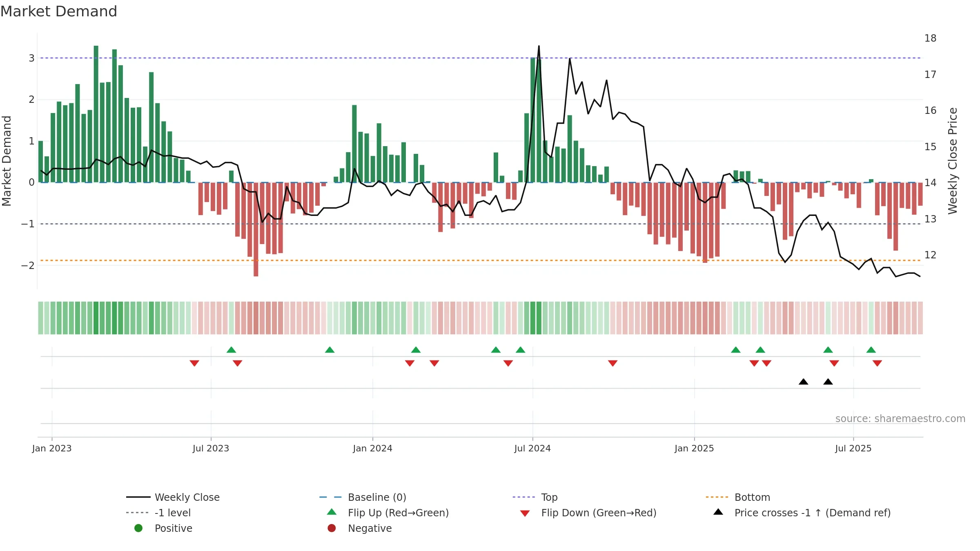Click the 17 price axis tick label

point(931,75)
